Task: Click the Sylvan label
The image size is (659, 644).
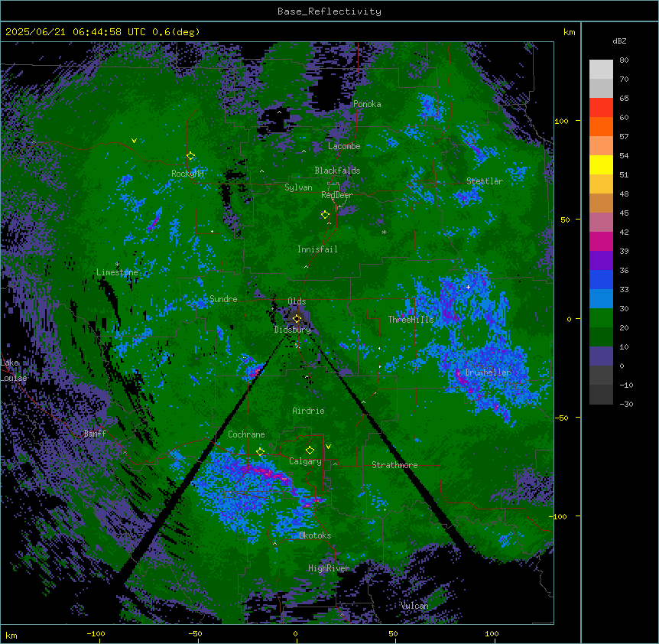Action: tap(298, 187)
